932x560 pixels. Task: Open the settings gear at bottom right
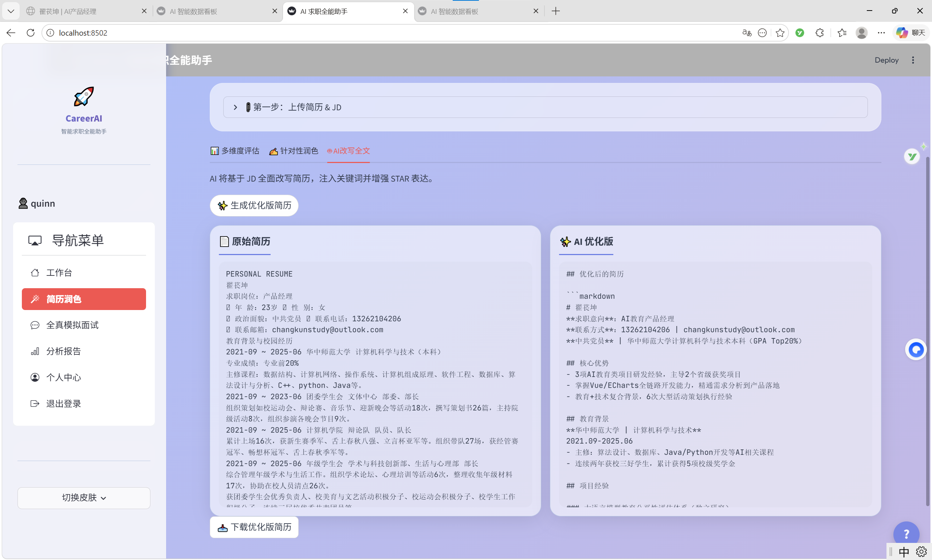coord(921,552)
